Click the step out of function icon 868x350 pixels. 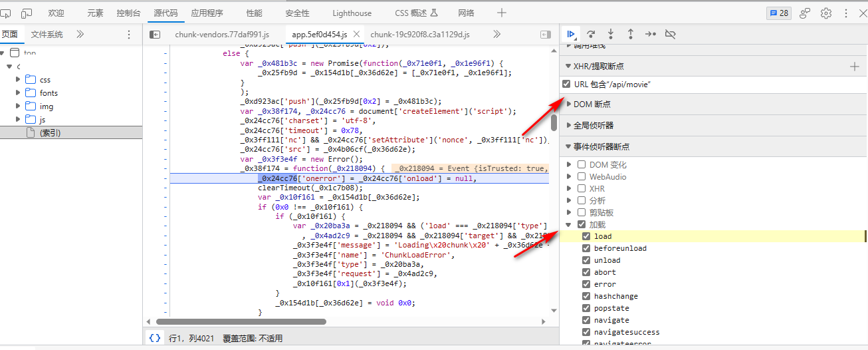click(x=630, y=34)
